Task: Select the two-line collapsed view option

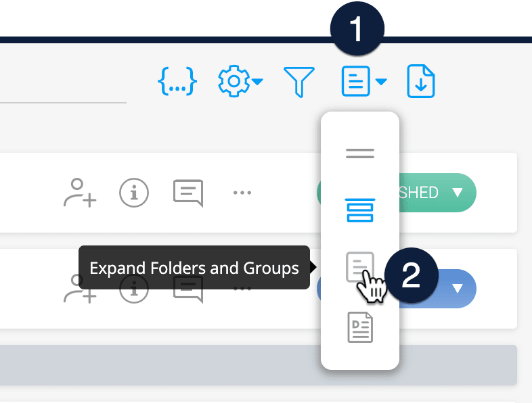Action: 360,153
